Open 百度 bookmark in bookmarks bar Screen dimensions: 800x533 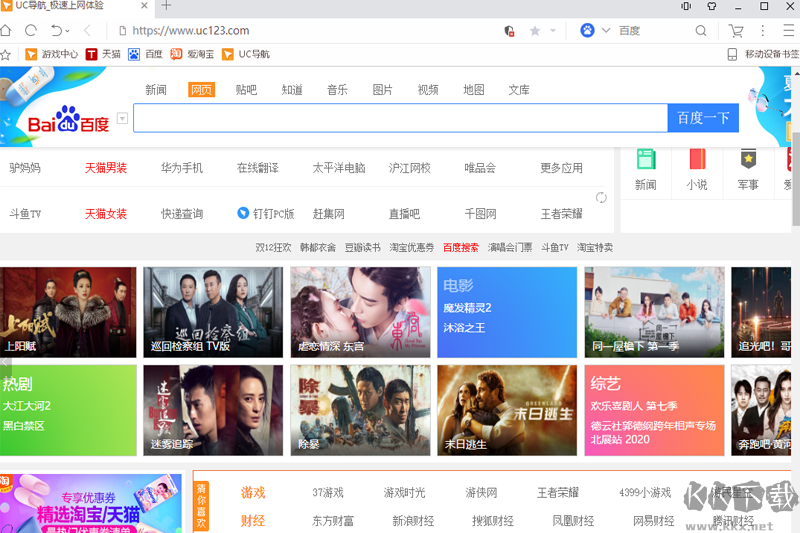pos(145,54)
